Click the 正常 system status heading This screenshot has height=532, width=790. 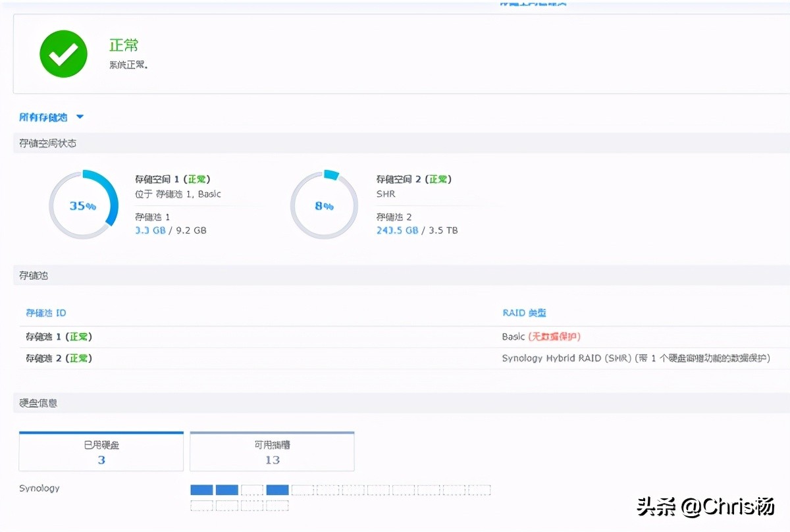pos(124,45)
